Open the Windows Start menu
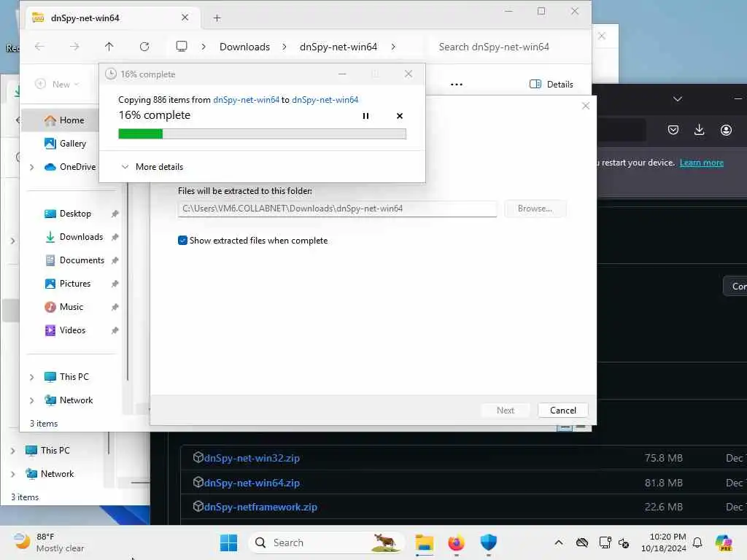 [228, 542]
